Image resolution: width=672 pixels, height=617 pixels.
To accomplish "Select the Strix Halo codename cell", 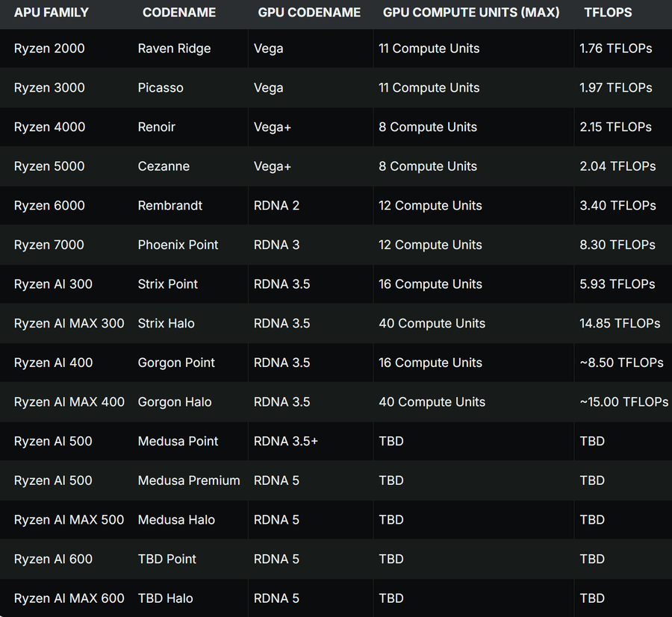I will (166, 324).
